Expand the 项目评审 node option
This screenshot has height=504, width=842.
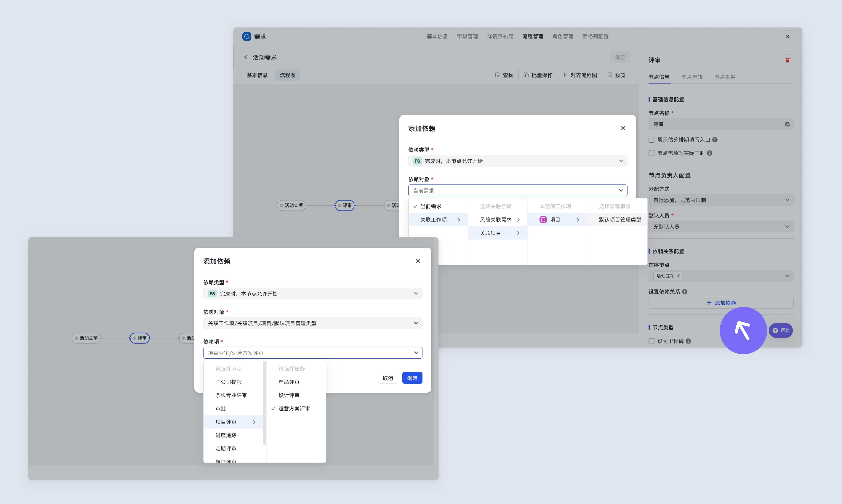(233, 422)
